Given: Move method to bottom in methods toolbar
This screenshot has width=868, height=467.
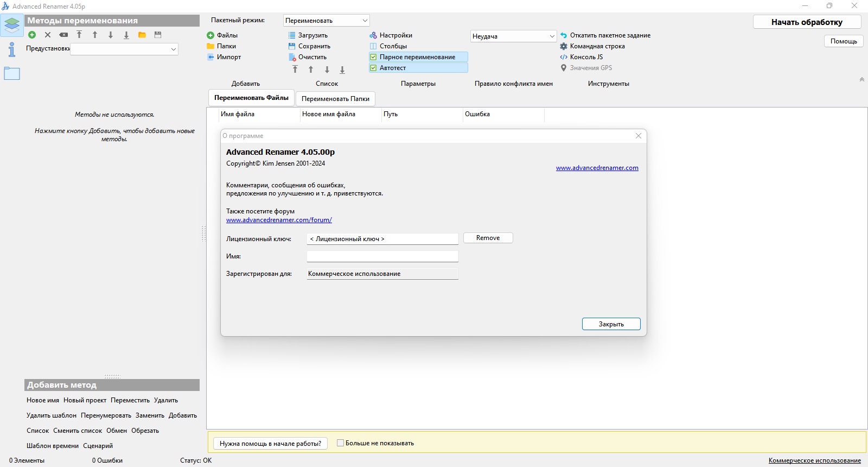Looking at the screenshot, I should pyautogui.click(x=126, y=35).
